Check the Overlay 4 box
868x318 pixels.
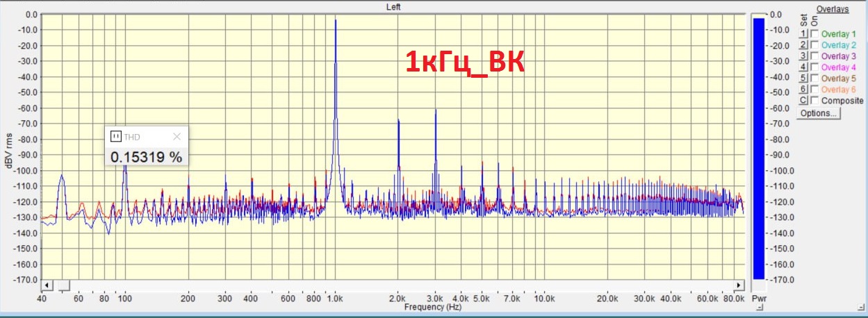814,67
